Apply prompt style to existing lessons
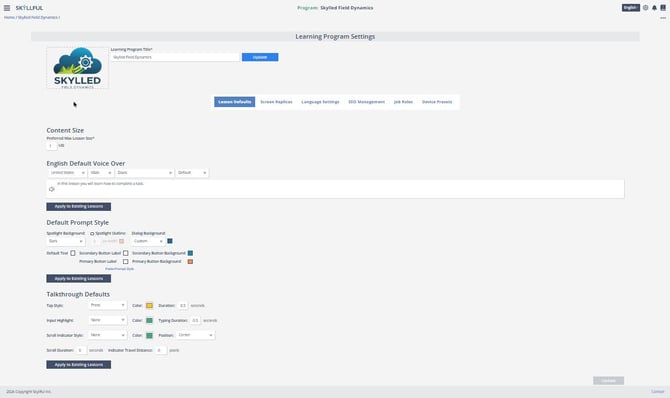Image resolution: width=670 pixels, height=398 pixels. tap(79, 279)
